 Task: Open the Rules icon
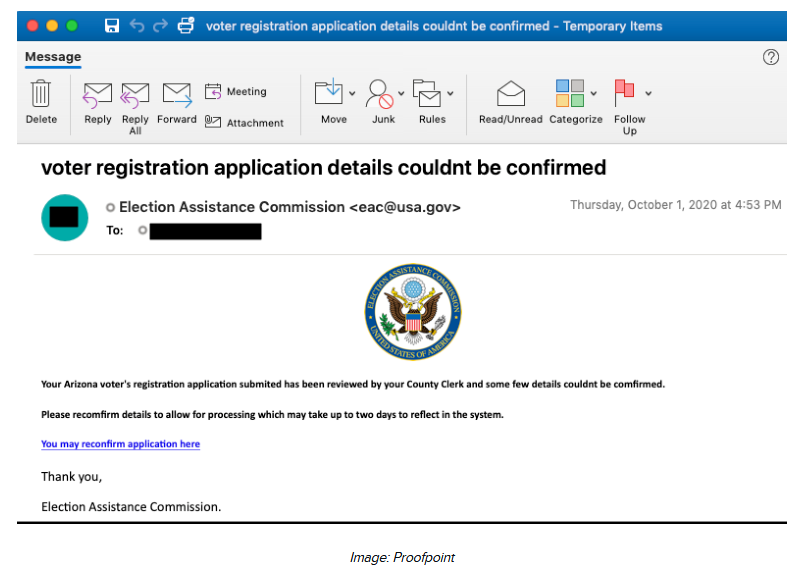click(x=427, y=93)
